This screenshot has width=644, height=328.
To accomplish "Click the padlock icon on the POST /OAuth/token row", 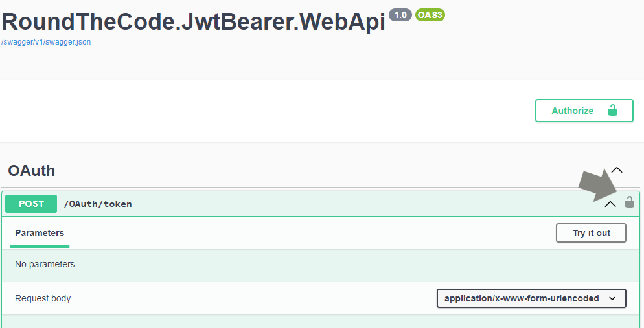I will pos(629,202).
